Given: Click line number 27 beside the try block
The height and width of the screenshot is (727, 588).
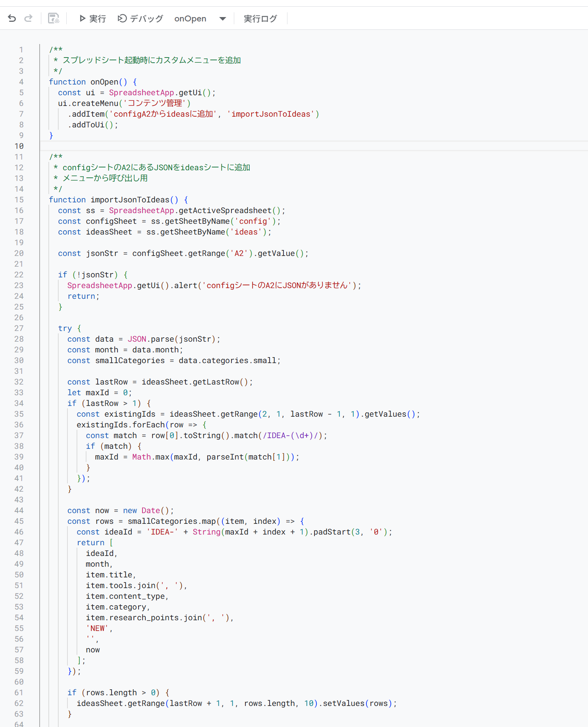Looking at the screenshot, I should tap(19, 328).
